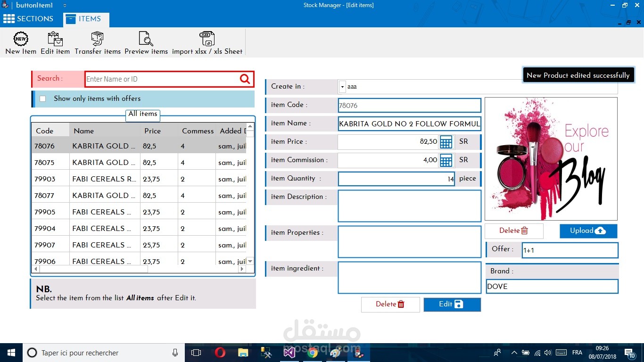
Task: Launch Opera from the taskbar
Action: click(x=220, y=353)
